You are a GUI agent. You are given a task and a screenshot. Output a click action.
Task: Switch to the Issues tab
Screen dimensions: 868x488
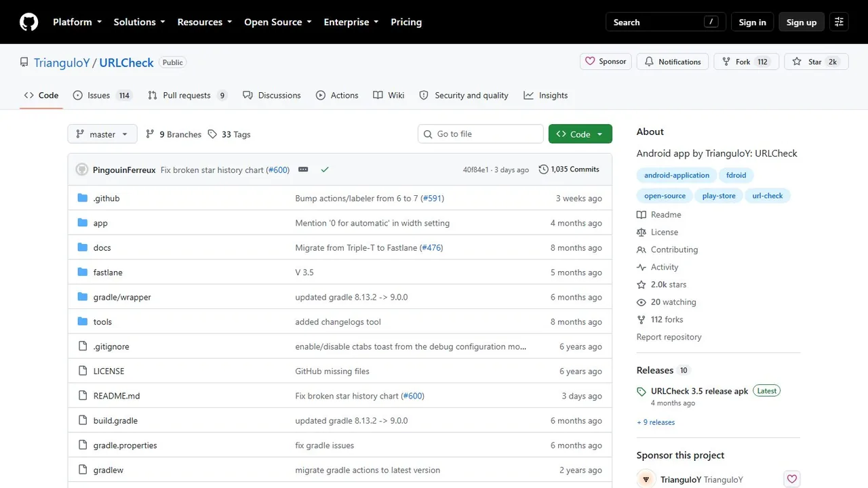click(x=102, y=96)
